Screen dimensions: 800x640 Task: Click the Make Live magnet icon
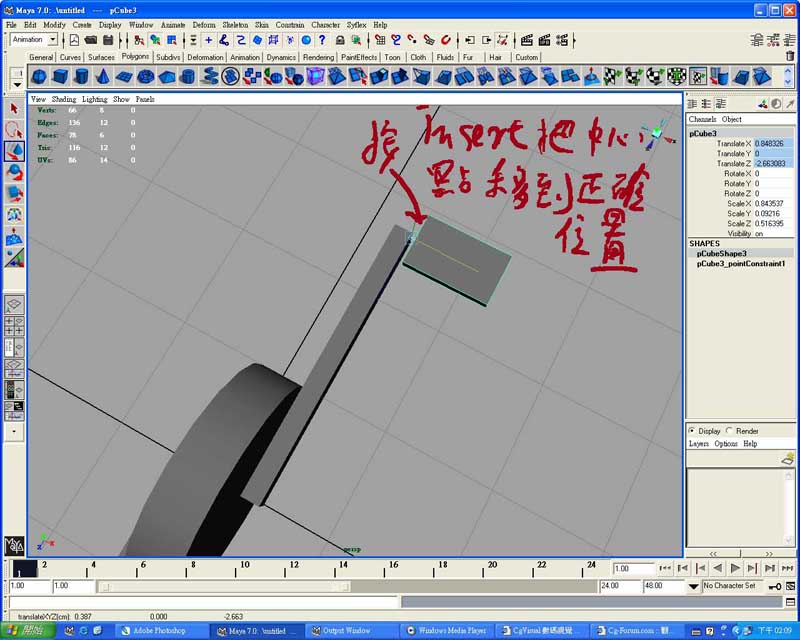tap(445, 40)
